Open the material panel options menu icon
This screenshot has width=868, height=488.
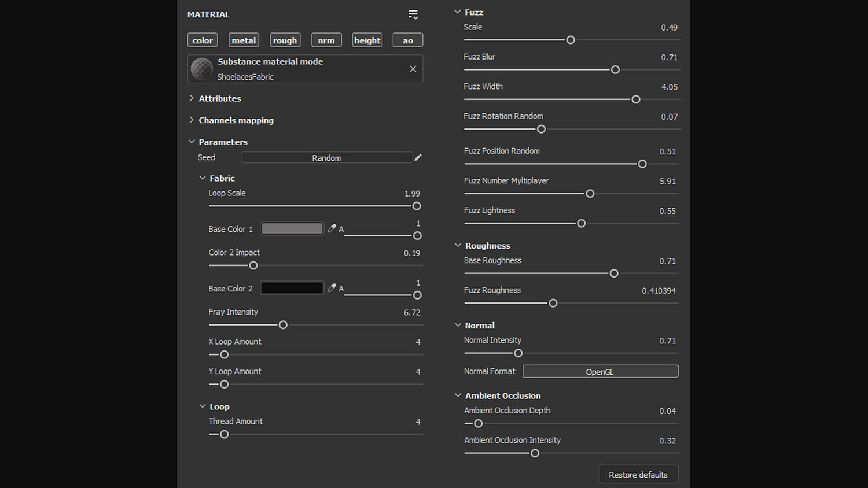(413, 14)
